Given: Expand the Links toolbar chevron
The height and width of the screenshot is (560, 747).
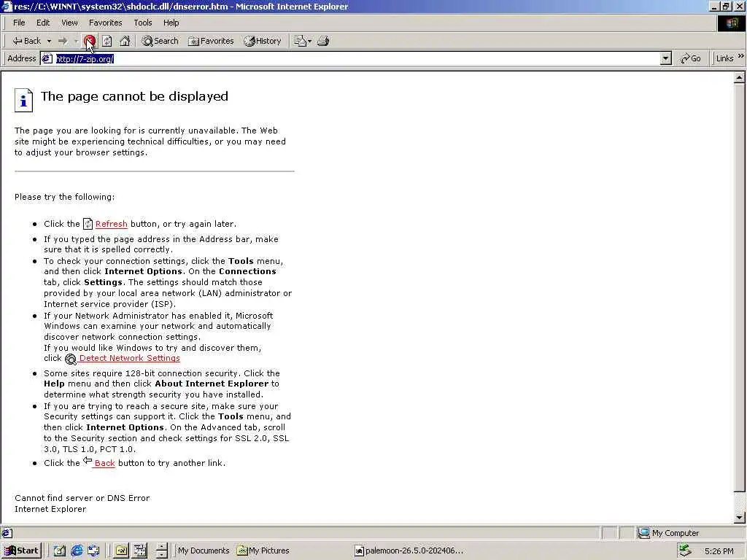Looking at the screenshot, I should 741,56.
